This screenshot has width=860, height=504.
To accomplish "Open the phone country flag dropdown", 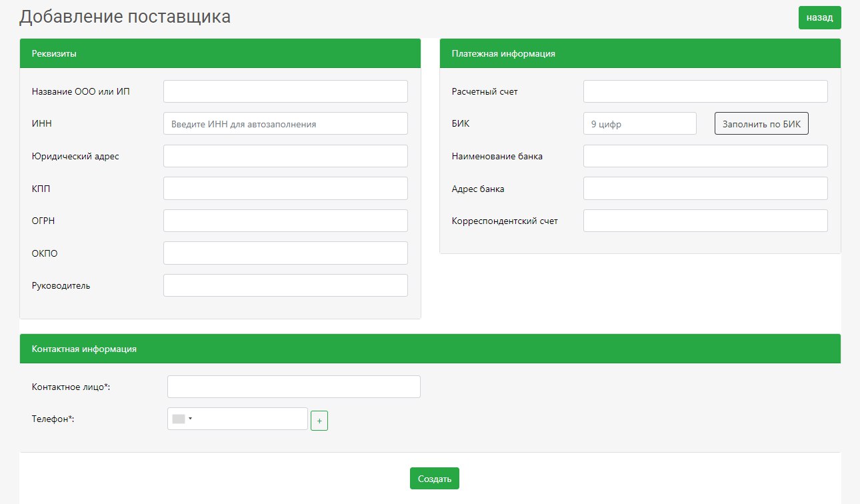I will click(182, 419).
